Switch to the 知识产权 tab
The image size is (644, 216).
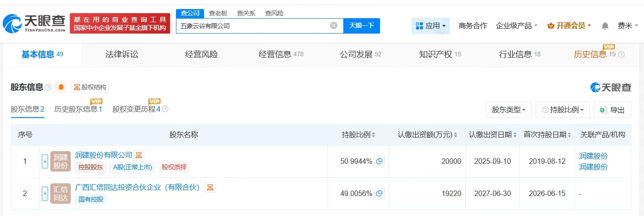440,54
